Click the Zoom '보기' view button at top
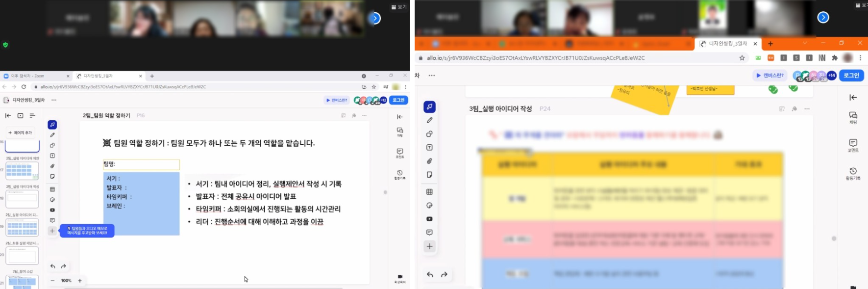868x289 pixels. click(x=399, y=7)
